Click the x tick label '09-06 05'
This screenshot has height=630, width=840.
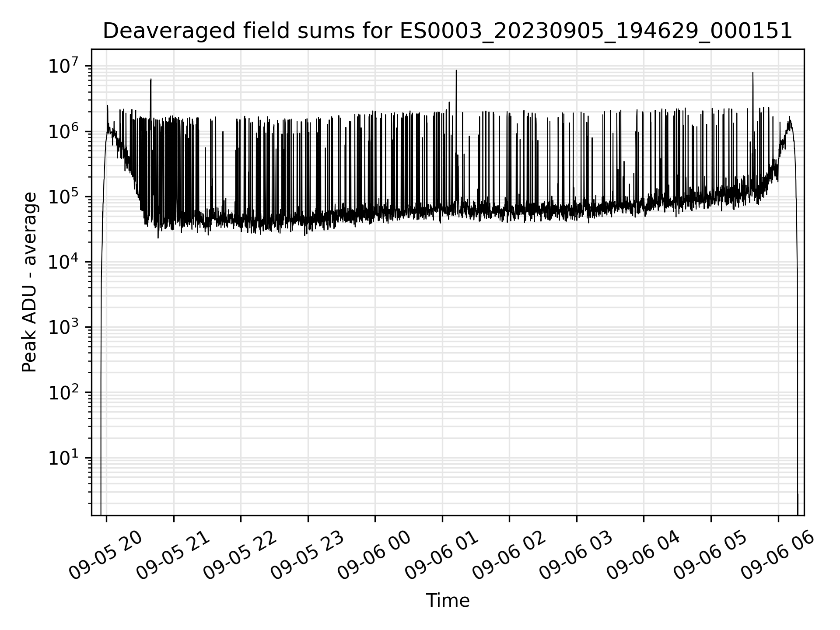pos(710,555)
